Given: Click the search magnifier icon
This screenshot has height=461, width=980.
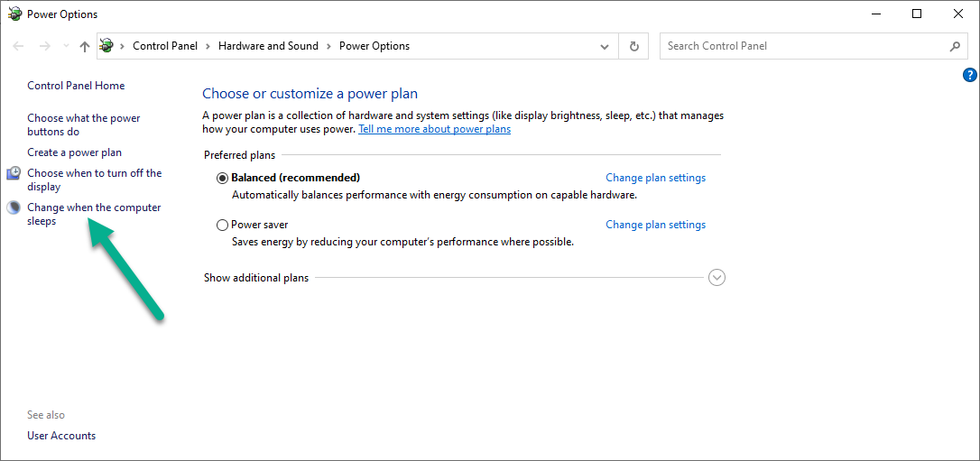Looking at the screenshot, I should 955,46.
